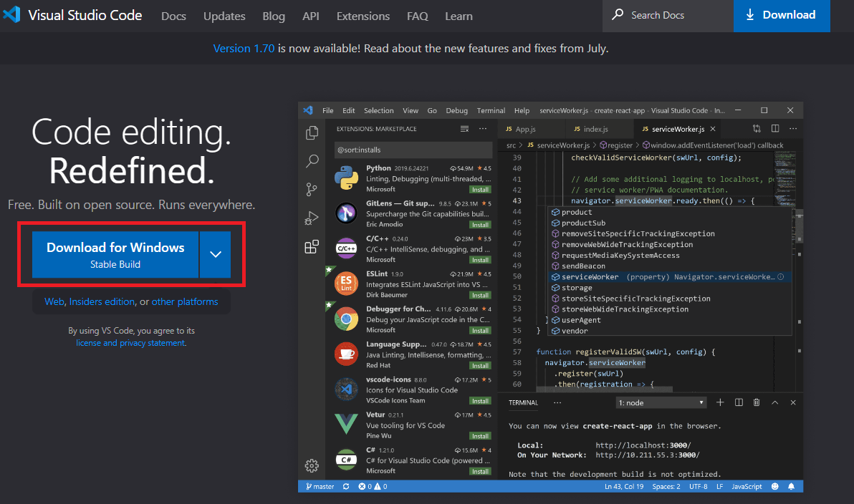Open the Manage gear icon in activity bar
The width and height of the screenshot is (854, 504).
(x=312, y=466)
